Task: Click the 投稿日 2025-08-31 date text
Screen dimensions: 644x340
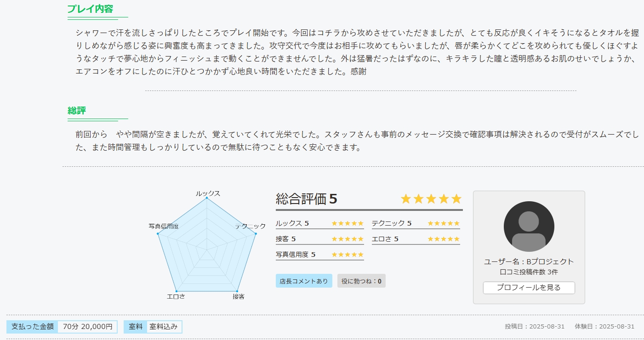Action: tap(535, 327)
